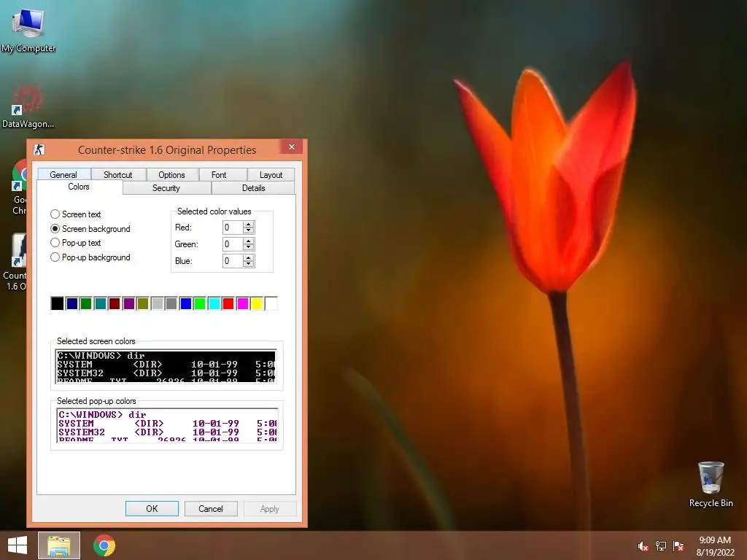Increase the Blue value with up arrow
747x560 pixels.
[x=248, y=257]
